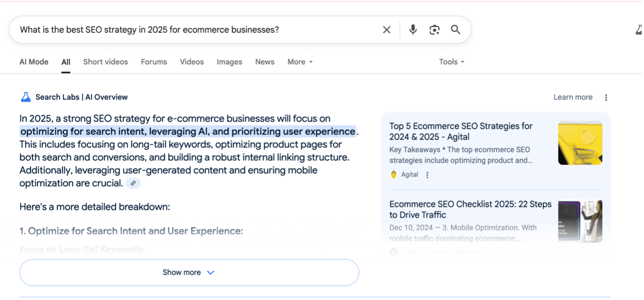
Task: View the Videos results tab
Action: 192,62
